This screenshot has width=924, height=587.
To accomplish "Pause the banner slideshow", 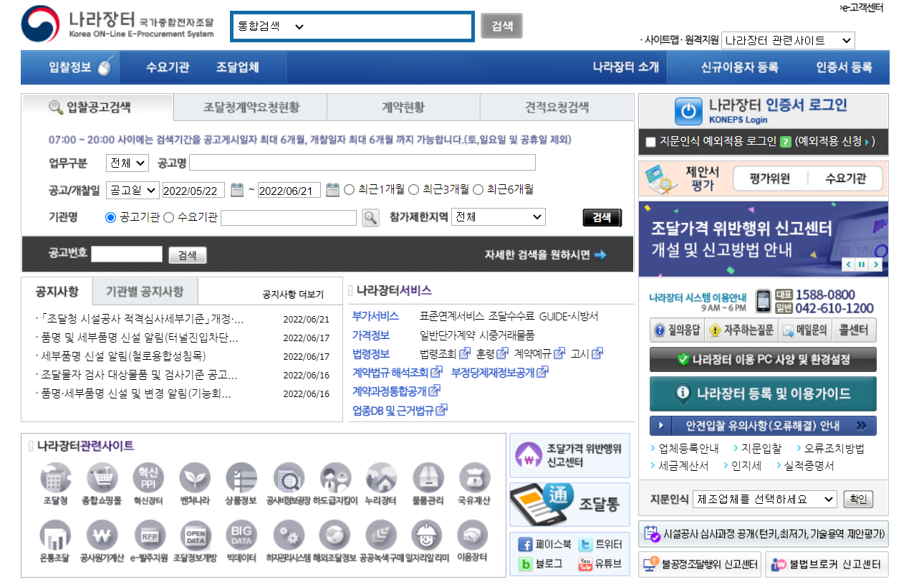I will tap(862, 264).
